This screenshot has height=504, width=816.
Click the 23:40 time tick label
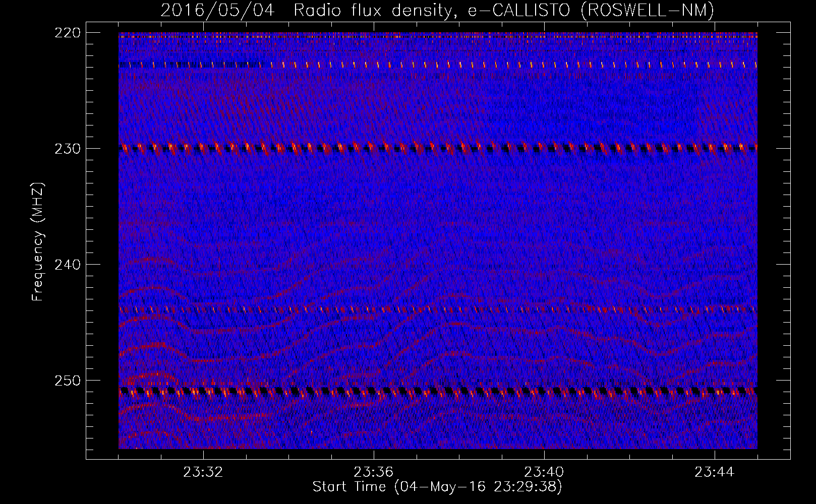544,472
